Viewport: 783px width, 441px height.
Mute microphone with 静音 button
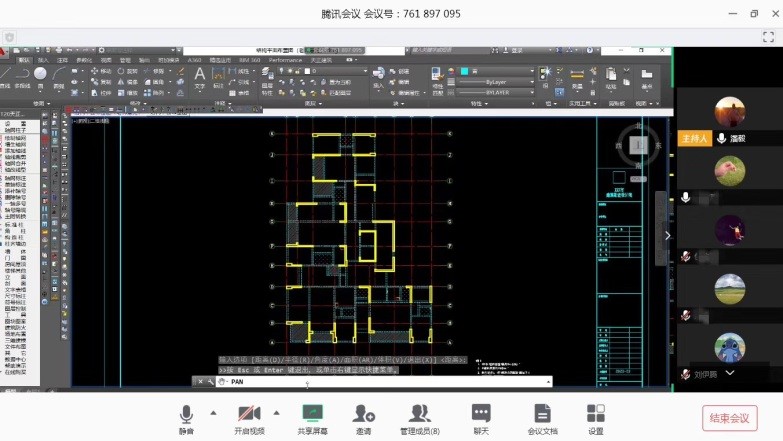[186, 418]
